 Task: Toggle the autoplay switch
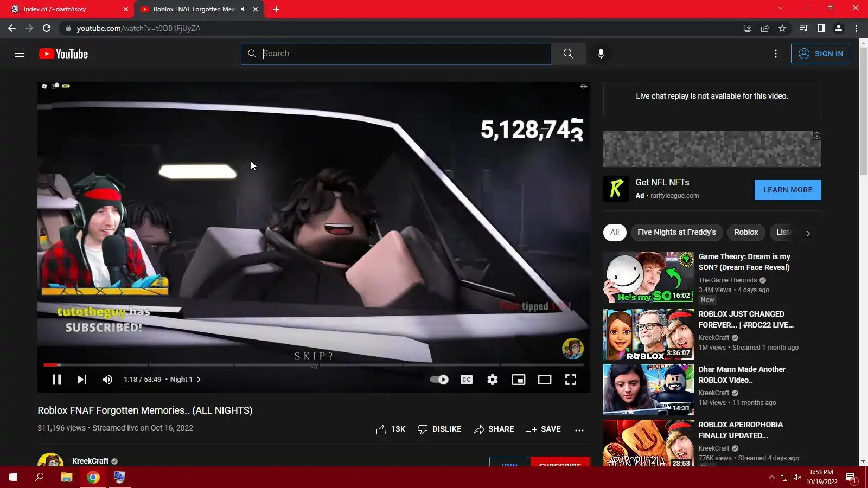click(x=439, y=380)
